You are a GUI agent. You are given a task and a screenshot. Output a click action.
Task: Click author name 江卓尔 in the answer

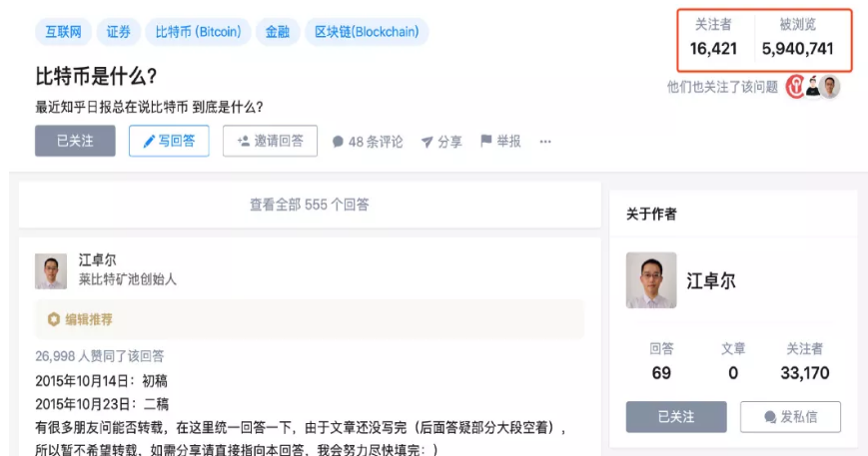pos(98,259)
